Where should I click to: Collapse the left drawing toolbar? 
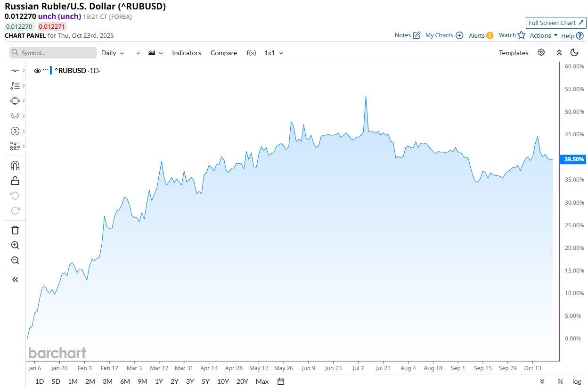tap(15, 280)
